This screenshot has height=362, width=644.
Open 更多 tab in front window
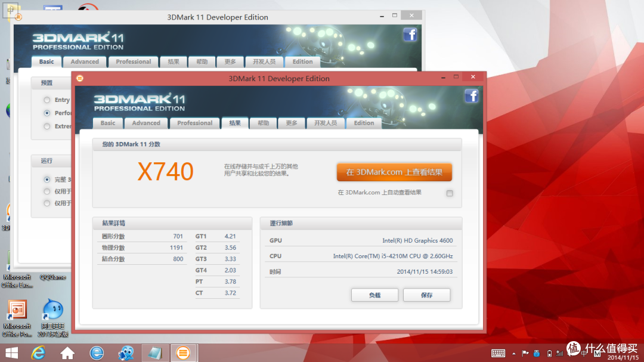(x=292, y=123)
